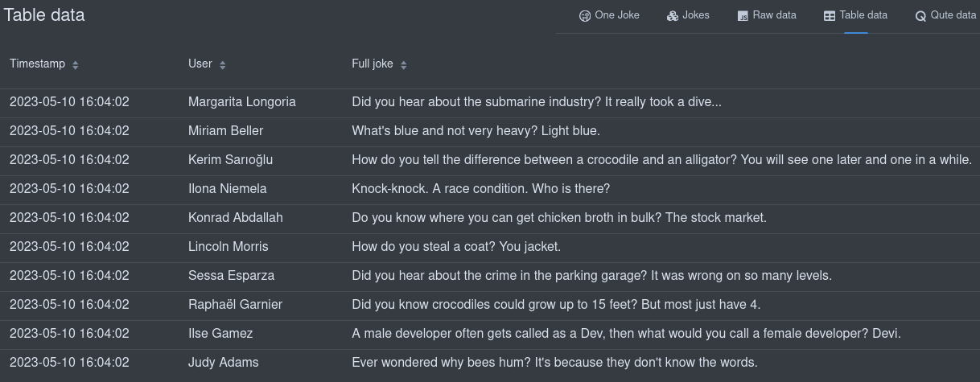Screen dimensions: 980x382
Task: Click the Jokes group icon
Action: coord(673,16)
